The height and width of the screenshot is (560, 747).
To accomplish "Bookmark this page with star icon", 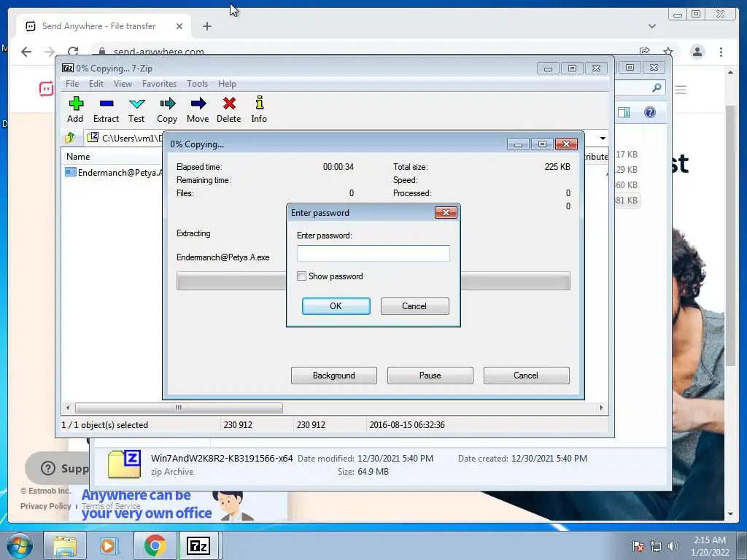I will tap(668, 52).
